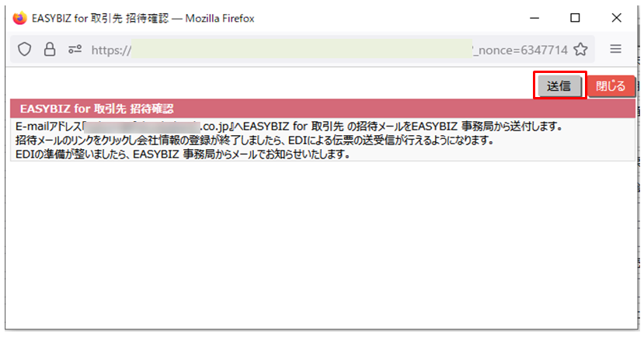Viewport: 644px width, 340px height.
Task: Open the site permissions icon
Action: (75, 50)
